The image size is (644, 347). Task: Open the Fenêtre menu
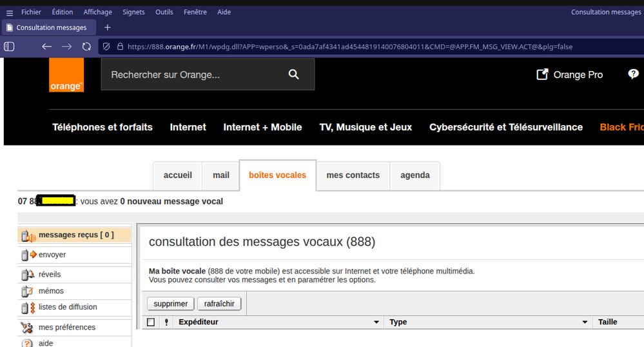(x=195, y=12)
